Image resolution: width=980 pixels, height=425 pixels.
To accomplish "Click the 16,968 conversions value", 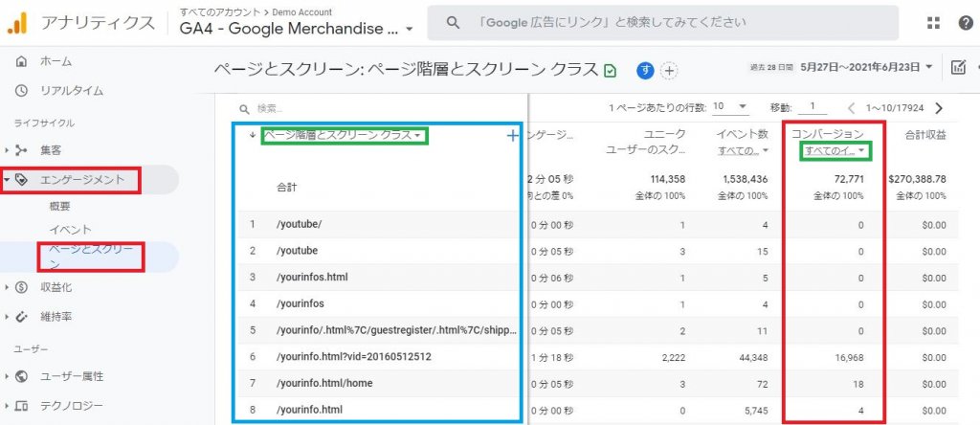I will [849, 357].
